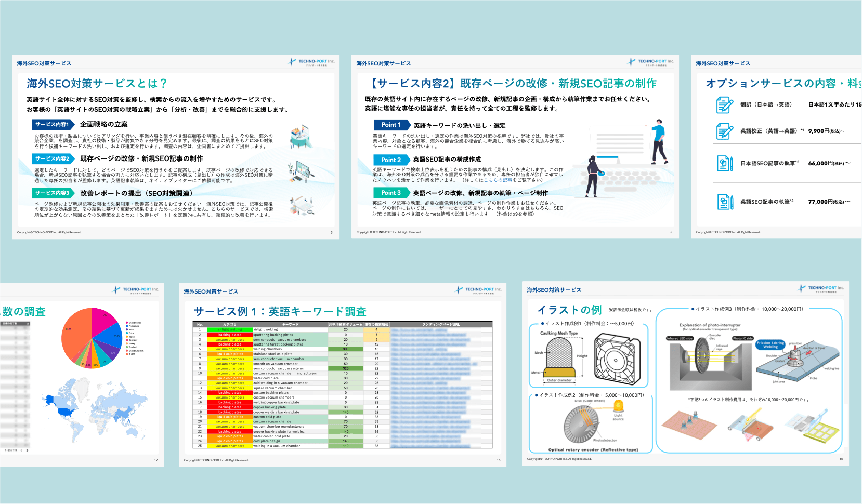Select the Point 1 label
862x504 pixels.
pos(391,125)
